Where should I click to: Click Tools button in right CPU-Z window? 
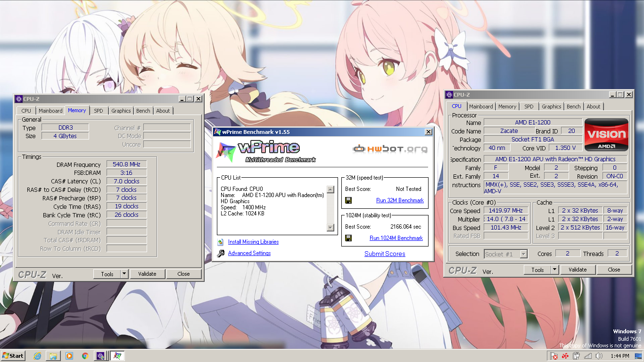coord(537,270)
